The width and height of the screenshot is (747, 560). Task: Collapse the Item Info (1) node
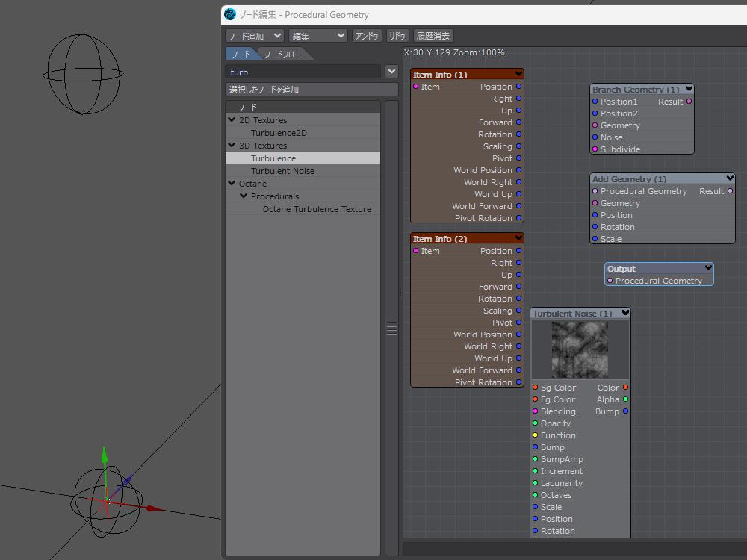coord(517,74)
